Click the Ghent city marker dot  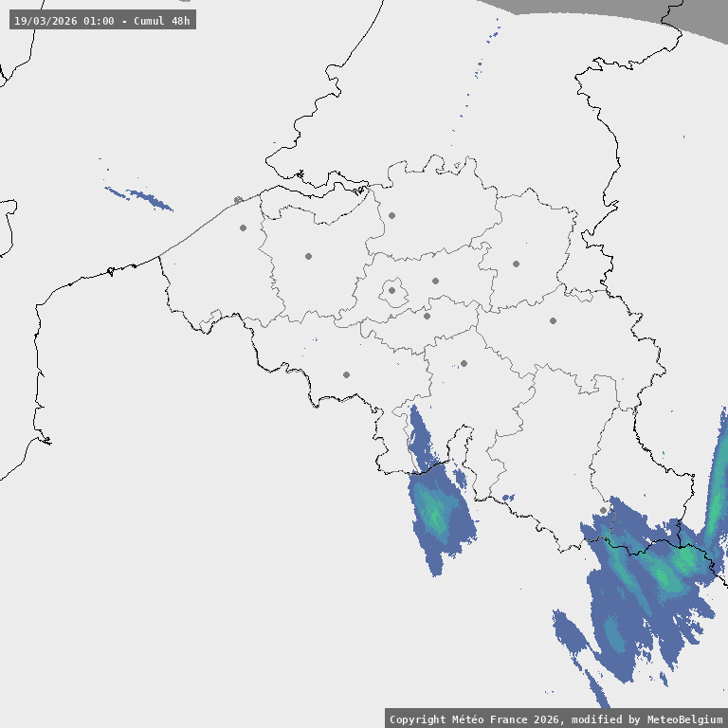point(308,256)
